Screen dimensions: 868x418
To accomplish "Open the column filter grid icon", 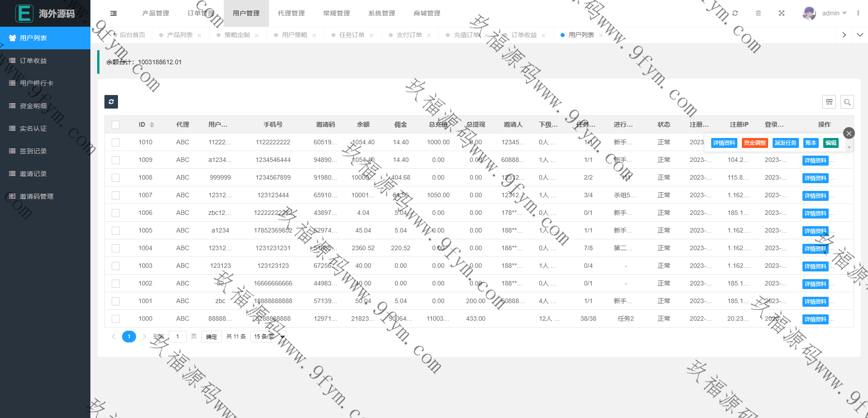I will pyautogui.click(x=829, y=102).
